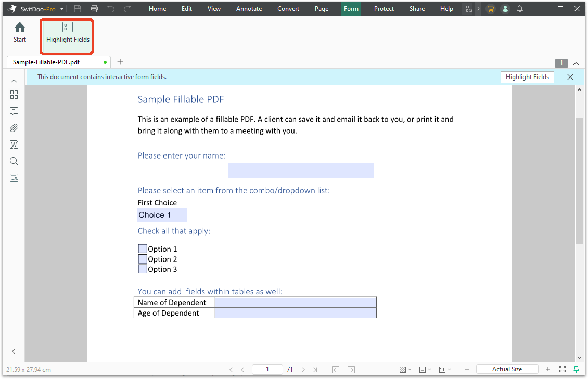
Task: Click the name text field
Action: click(x=300, y=171)
